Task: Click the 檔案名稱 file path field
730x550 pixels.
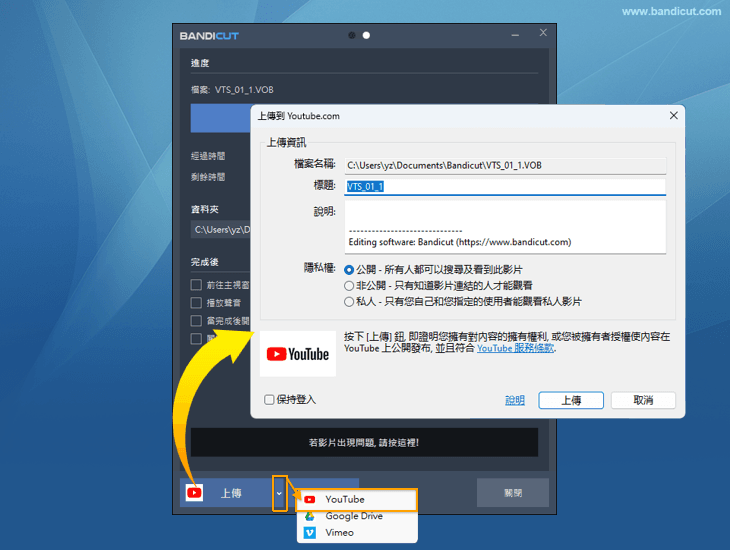Action: tap(505, 165)
